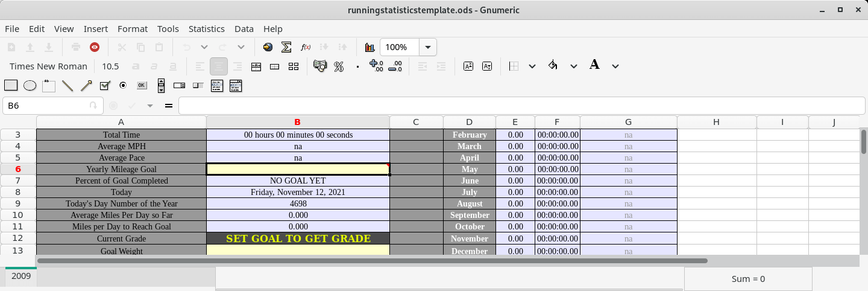
Task: Open the Format menu
Action: [x=133, y=29]
